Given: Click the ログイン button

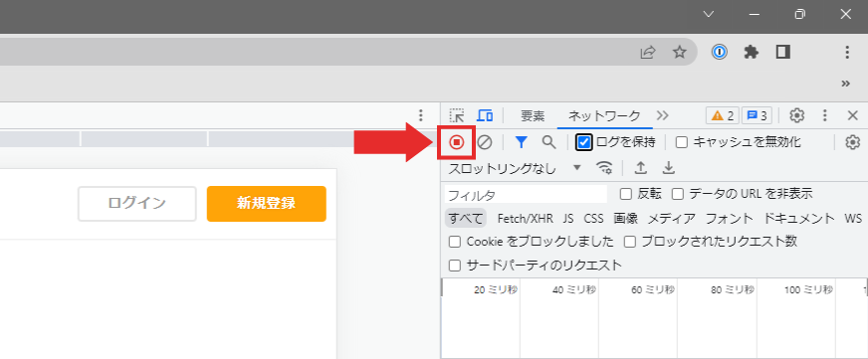Looking at the screenshot, I should tap(137, 204).
